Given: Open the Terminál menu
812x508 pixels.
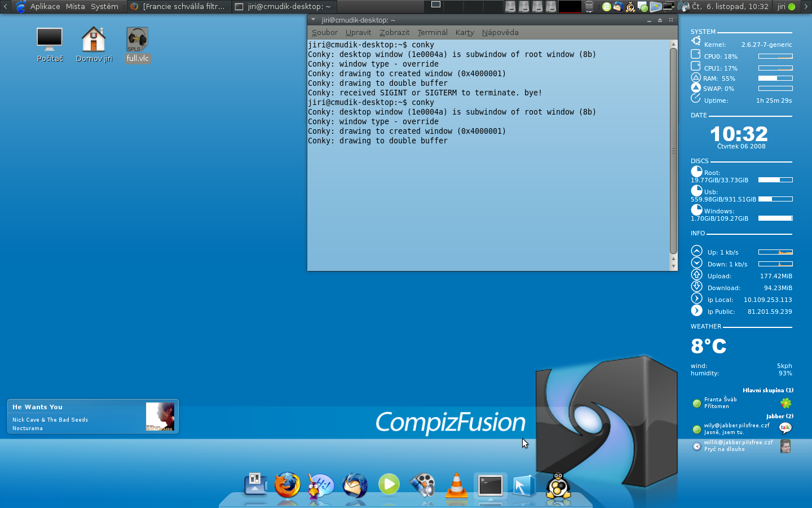Looking at the screenshot, I should pos(433,32).
